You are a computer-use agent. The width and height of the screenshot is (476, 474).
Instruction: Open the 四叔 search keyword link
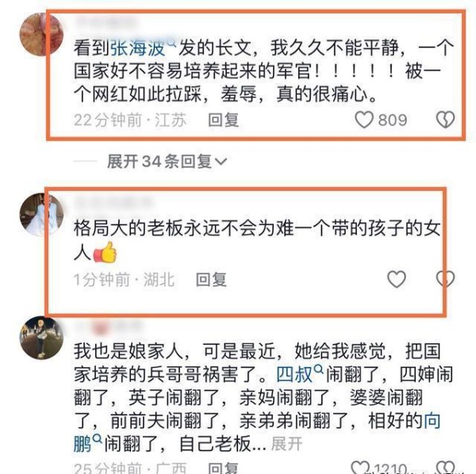[x=300, y=373]
